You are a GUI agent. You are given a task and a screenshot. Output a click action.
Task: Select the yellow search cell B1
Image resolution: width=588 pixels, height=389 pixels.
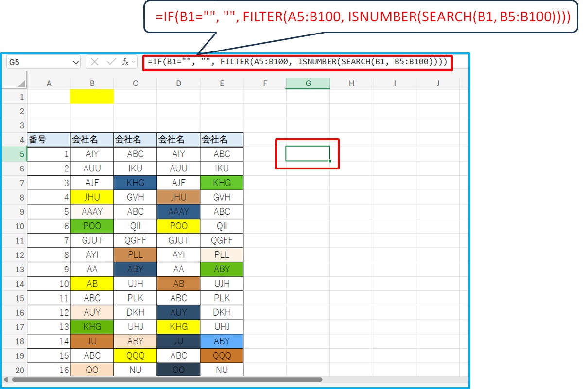coord(92,97)
